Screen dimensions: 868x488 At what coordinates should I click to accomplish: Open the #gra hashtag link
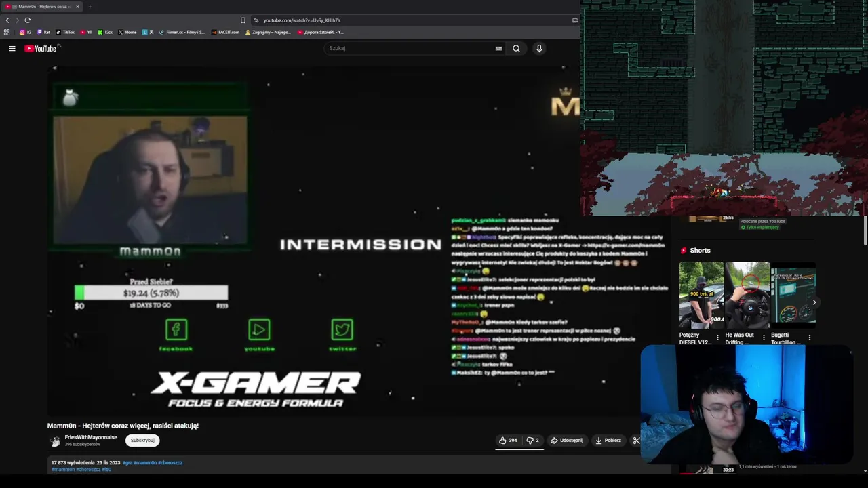tap(127, 463)
